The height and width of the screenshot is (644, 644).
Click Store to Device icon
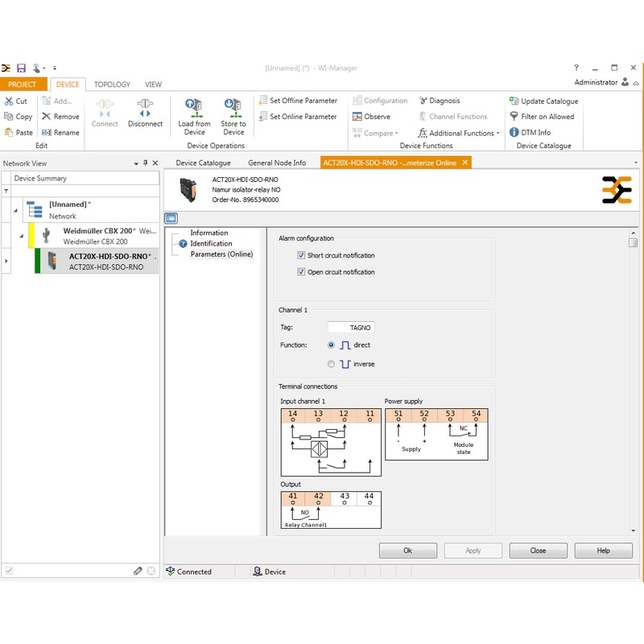coord(233,109)
